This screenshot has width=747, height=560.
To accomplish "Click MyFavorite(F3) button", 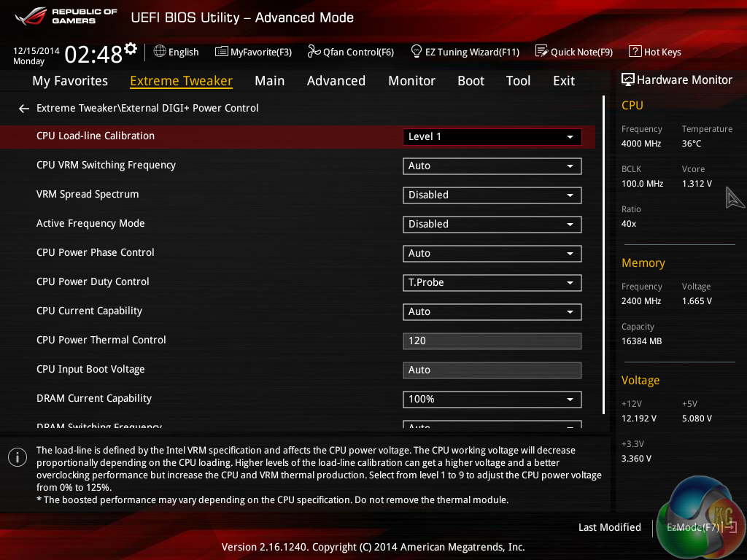I will pyautogui.click(x=253, y=52).
